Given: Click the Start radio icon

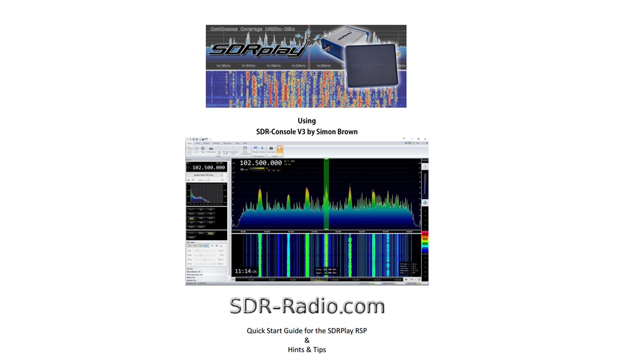Looking at the screenshot, I should click(x=197, y=149).
